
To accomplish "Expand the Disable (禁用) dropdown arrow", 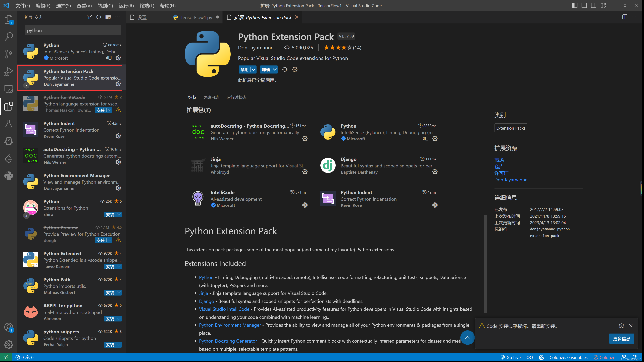I will point(254,70).
